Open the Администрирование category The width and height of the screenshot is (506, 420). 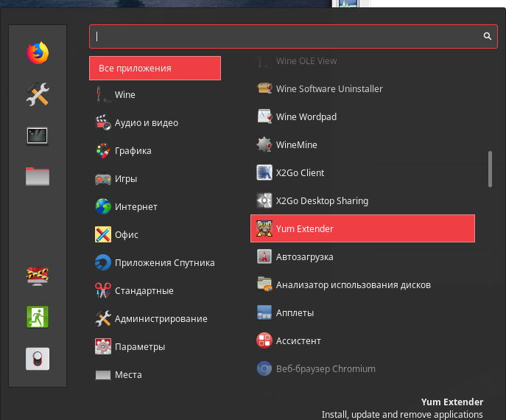tap(155, 318)
